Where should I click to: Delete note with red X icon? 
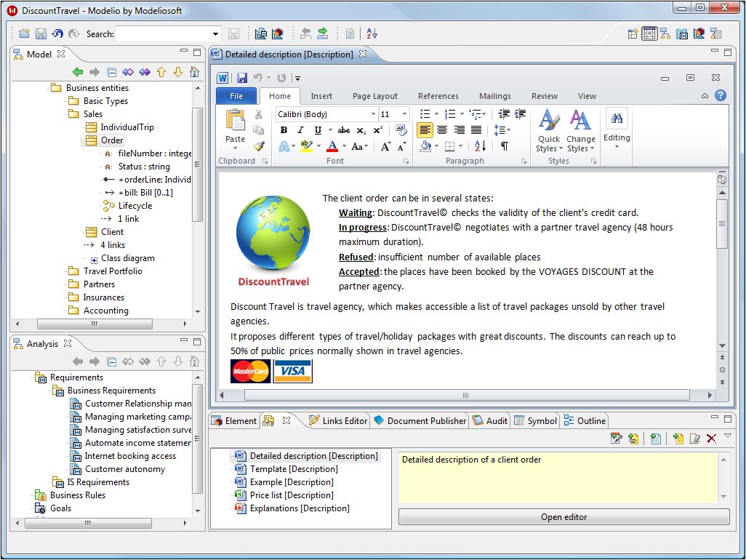coord(711,439)
